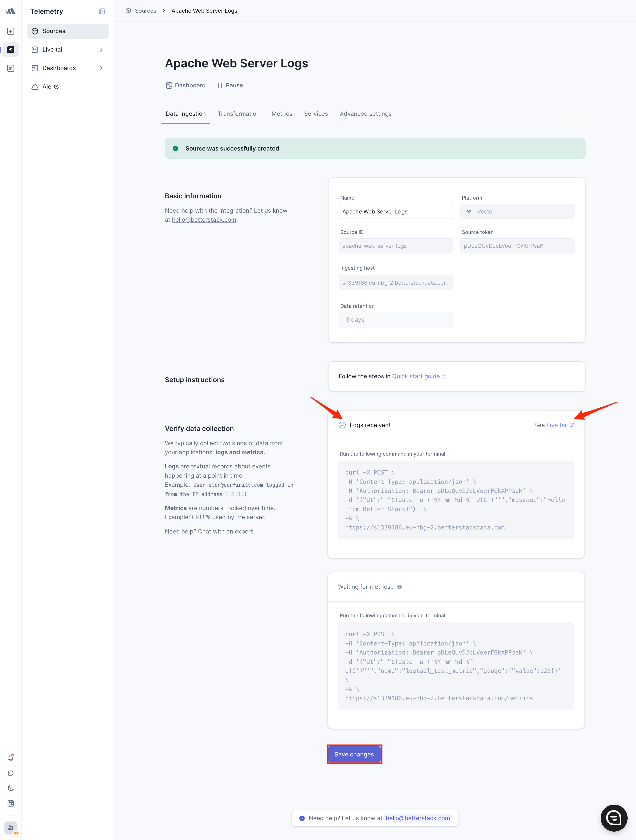The image size is (636, 840).
Task: Click the source Name input field
Action: click(x=395, y=212)
